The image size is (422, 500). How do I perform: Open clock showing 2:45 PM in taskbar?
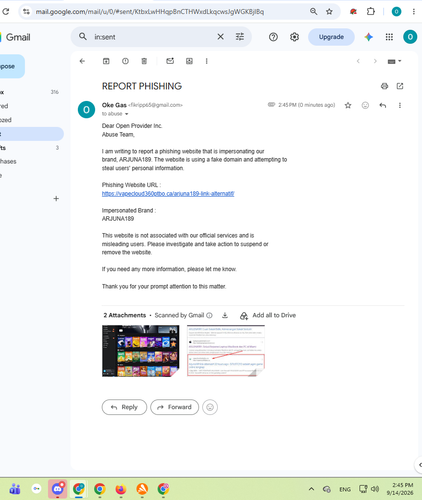click(400, 489)
